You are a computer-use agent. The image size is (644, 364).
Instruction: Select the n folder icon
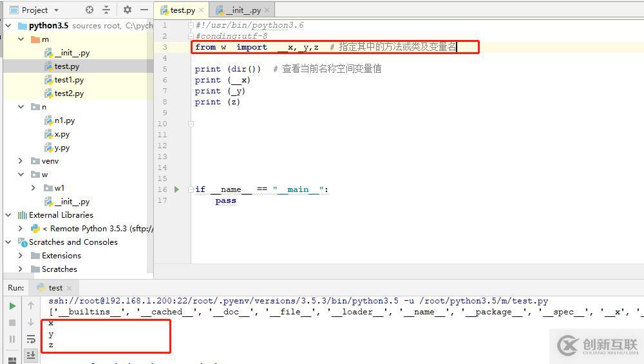pos(35,107)
